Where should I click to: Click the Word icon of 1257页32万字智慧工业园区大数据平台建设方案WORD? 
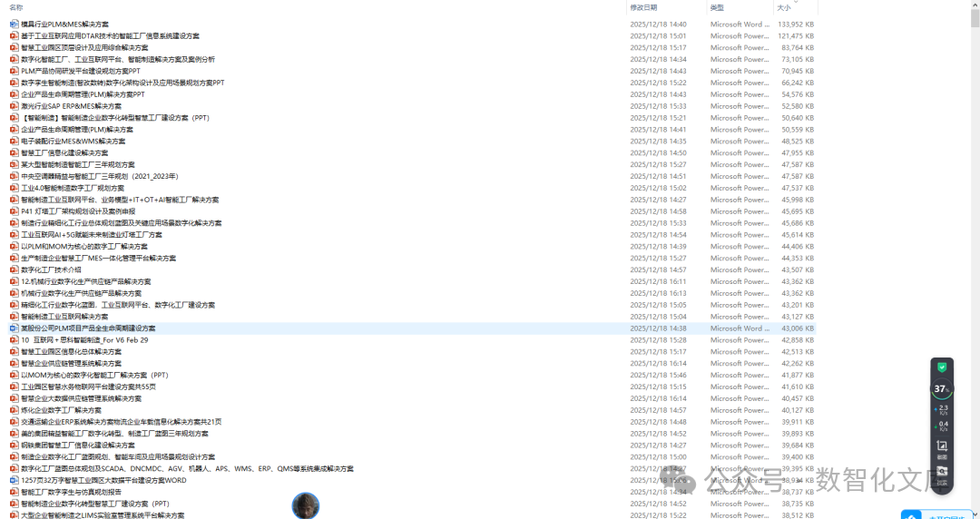coord(15,480)
